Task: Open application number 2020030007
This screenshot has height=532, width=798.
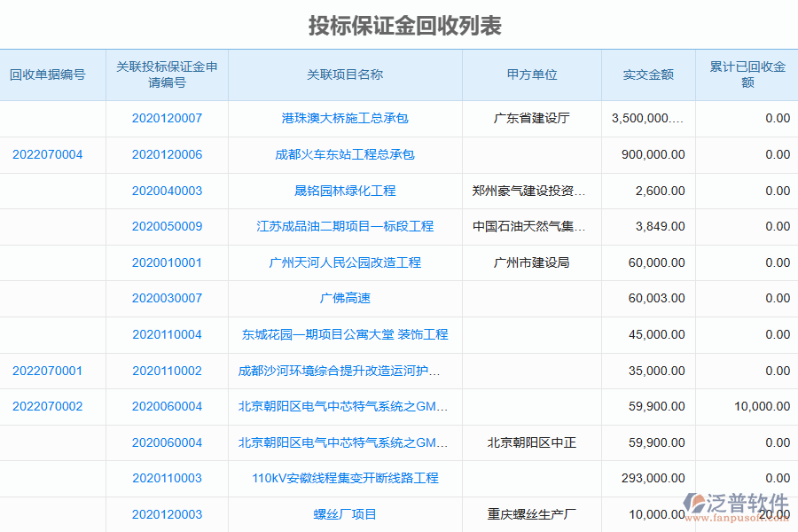Action: (167, 298)
